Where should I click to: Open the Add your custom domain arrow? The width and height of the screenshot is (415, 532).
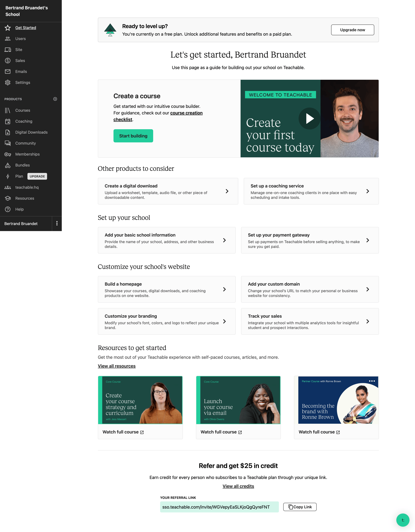click(368, 289)
